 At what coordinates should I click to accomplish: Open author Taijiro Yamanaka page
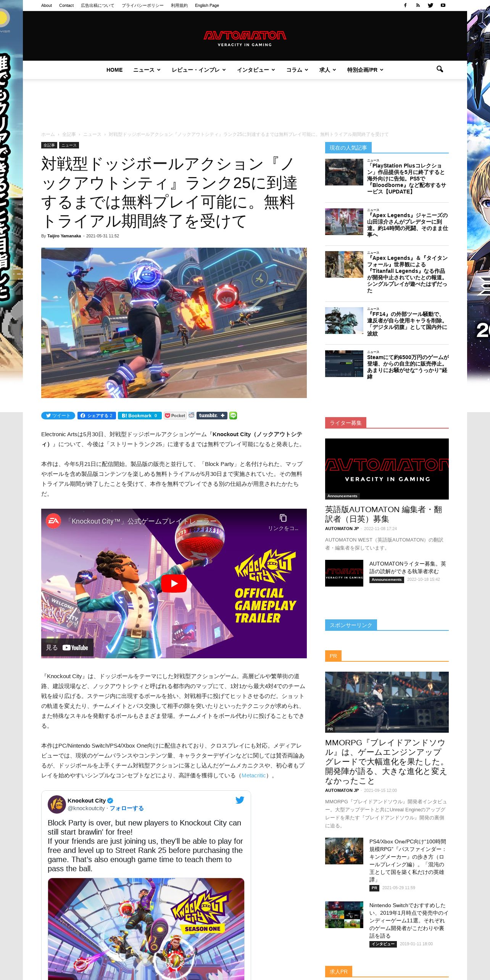64,236
